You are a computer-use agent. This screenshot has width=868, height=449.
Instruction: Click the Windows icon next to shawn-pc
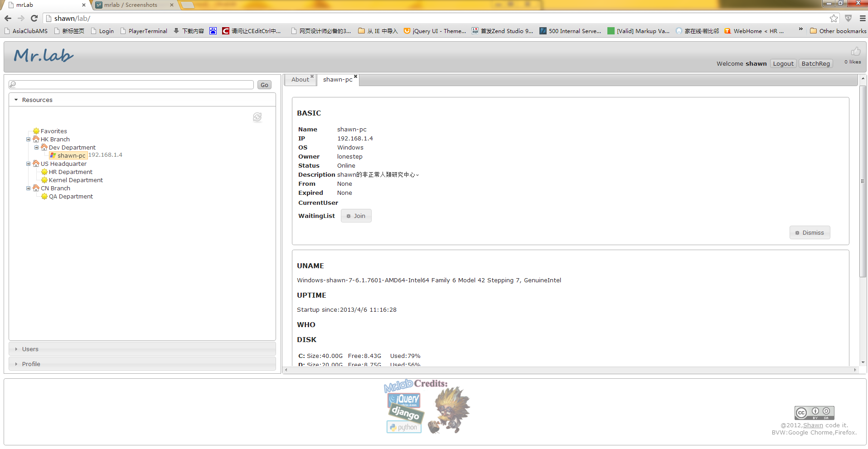(53, 155)
